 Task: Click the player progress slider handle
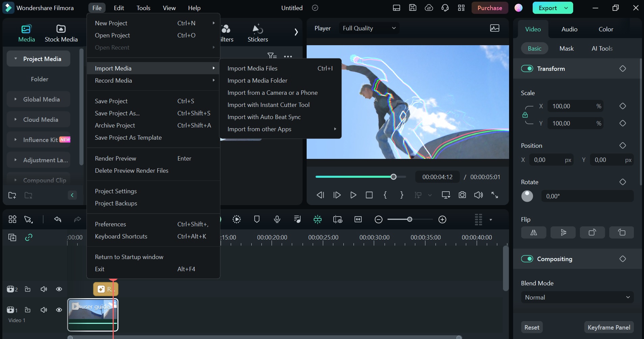(393, 177)
